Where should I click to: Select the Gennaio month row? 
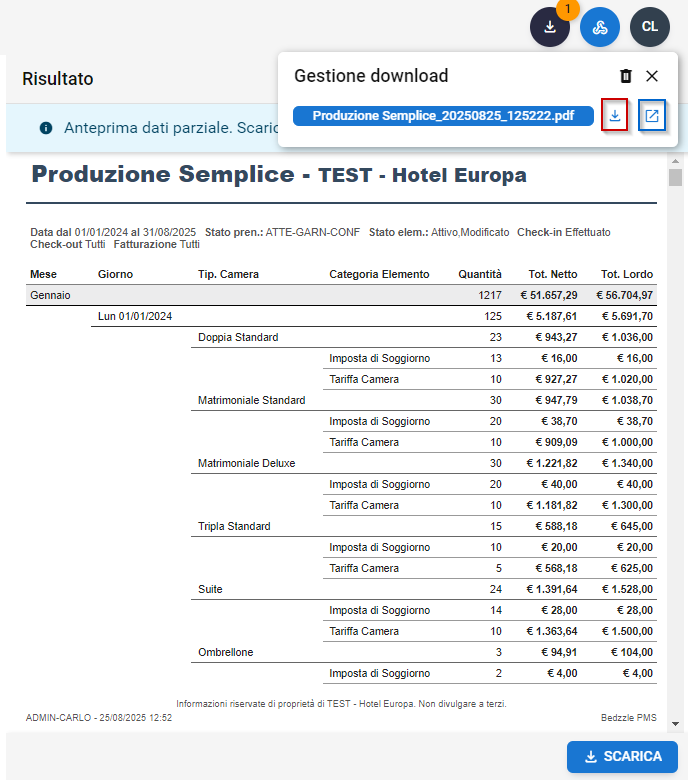click(342, 295)
